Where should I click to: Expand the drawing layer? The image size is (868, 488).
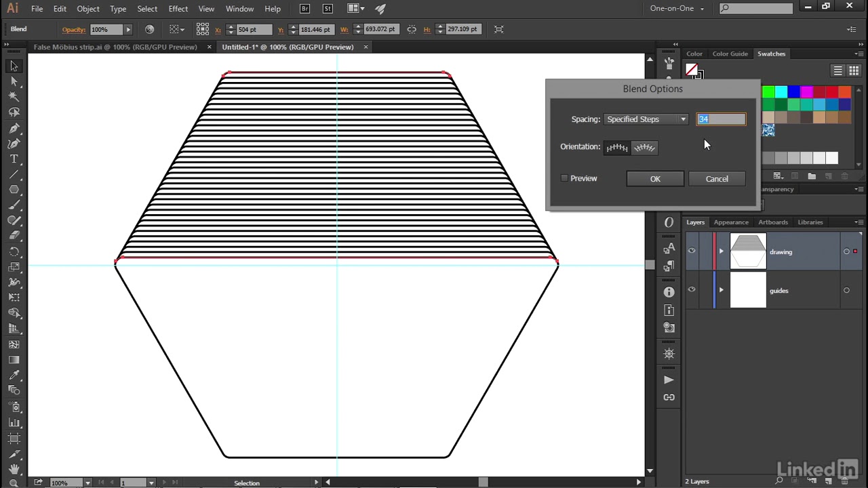(721, 251)
